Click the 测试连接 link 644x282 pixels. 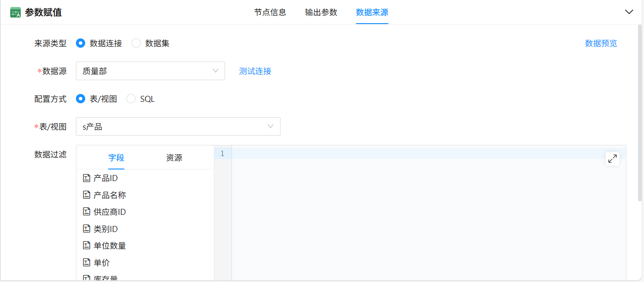(255, 71)
